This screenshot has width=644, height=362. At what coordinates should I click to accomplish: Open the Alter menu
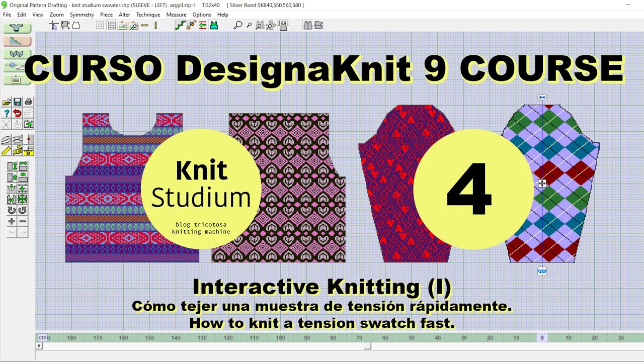[x=124, y=15]
